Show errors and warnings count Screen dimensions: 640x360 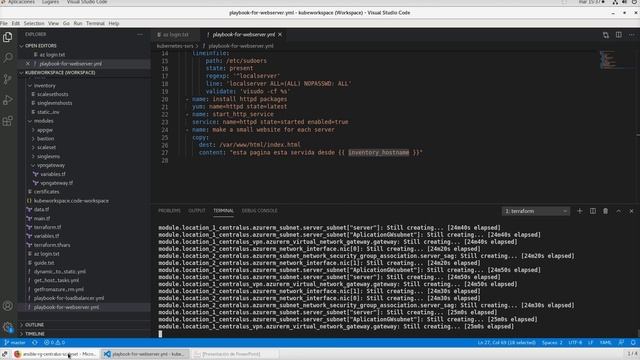coord(54,342)
